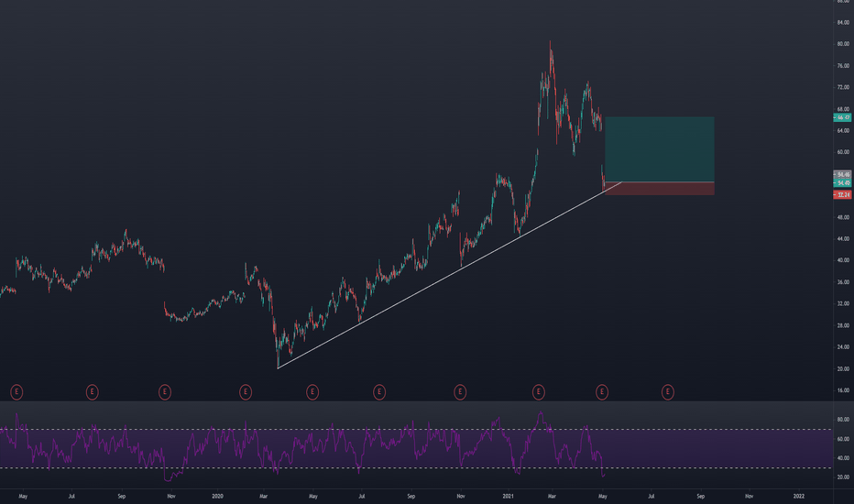Click the first earnings marker before May 2019
The image size is (854, 504).
(x=16, y=392)
